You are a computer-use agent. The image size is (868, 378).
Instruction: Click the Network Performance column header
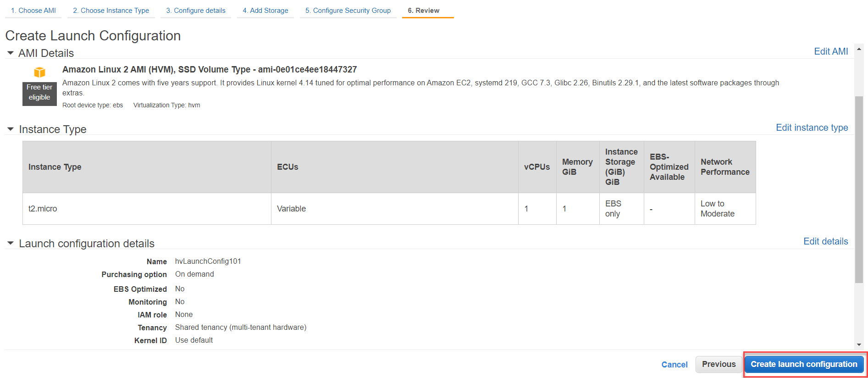(x=725, y=167)
